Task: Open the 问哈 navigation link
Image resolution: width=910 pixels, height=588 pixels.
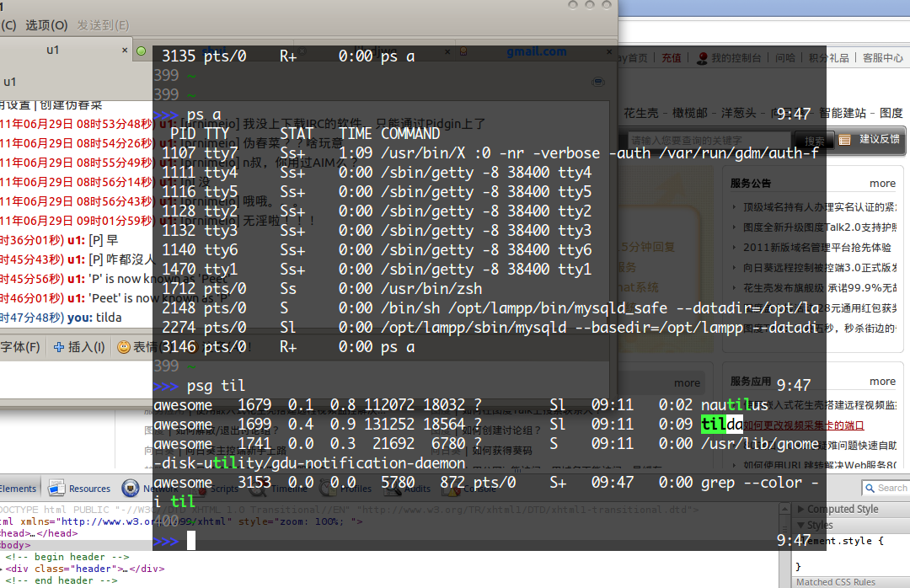Action: (x=785, y=58)
